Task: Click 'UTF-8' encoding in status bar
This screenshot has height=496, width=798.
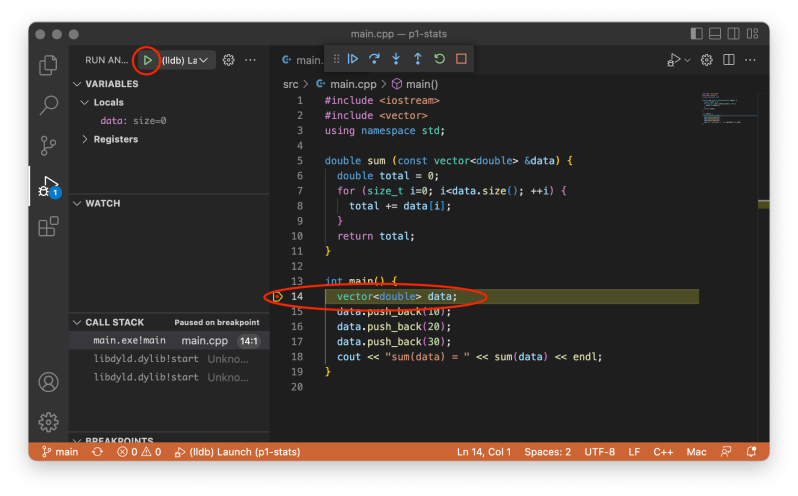Action: 600,452
